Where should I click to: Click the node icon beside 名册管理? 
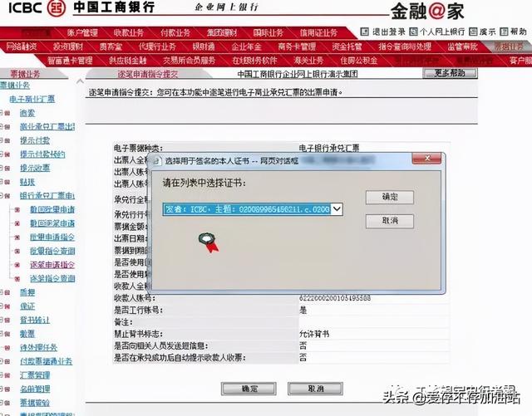(x=7, y=389)
